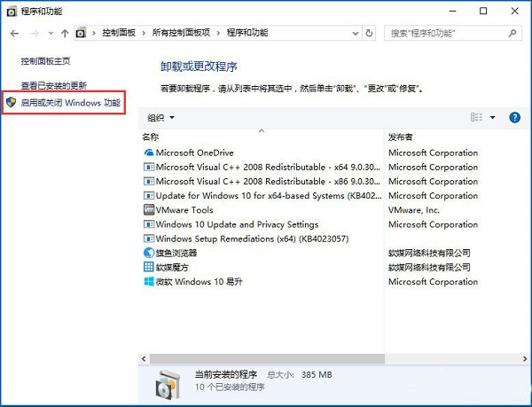Select Visual C++ 2008 x64 entry icon

[149, 167]
